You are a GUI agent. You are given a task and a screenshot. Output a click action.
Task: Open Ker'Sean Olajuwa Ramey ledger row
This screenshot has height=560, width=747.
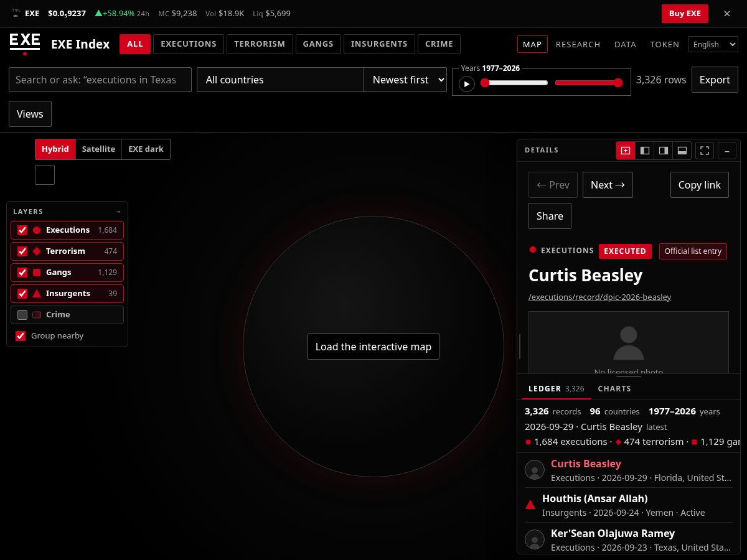point(629,539)
